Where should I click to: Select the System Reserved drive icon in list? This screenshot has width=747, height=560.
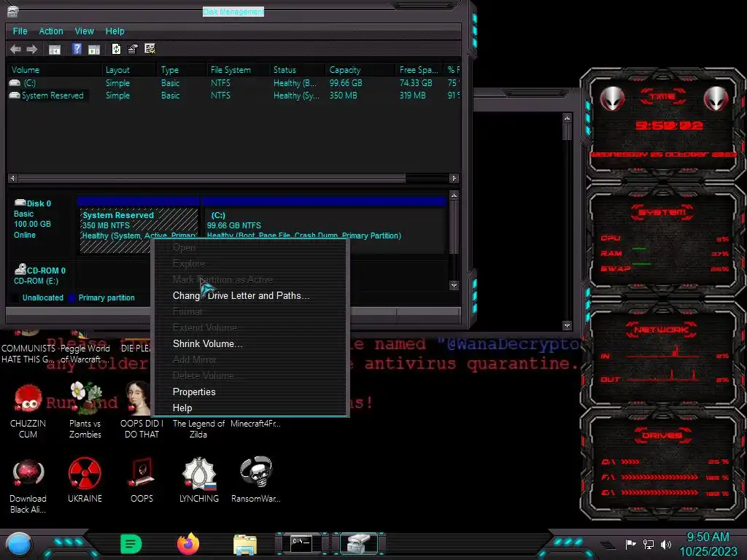pos(15,96)
